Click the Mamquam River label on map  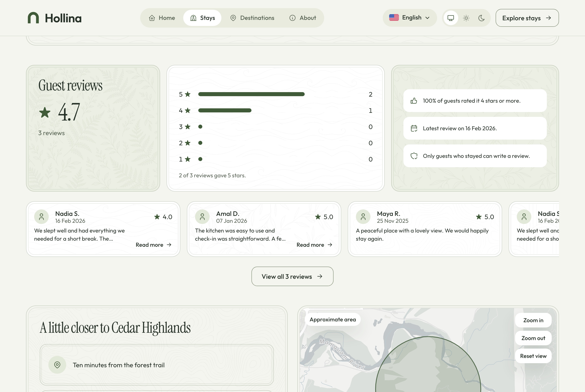pyautogui.click(x=342, y=354)
